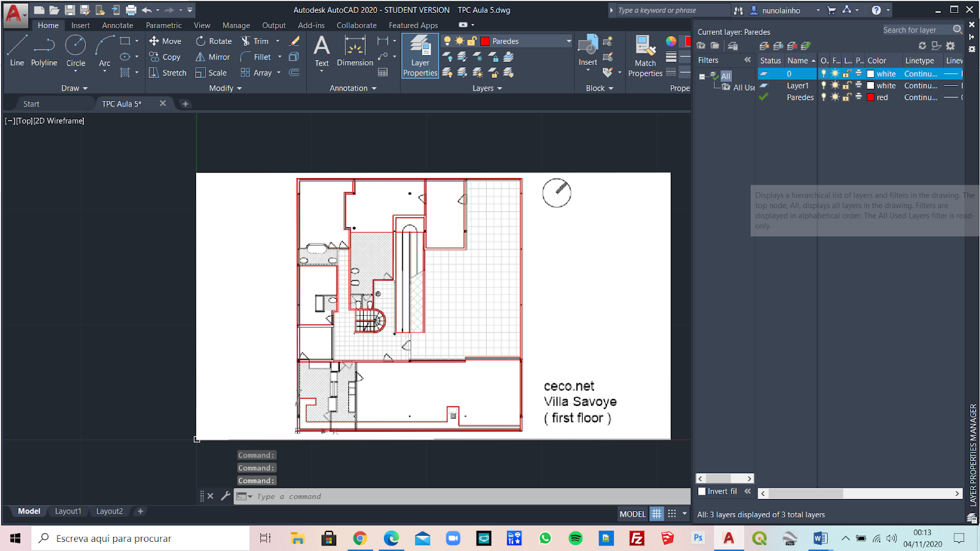Click the white color swatch of Layer1
This screenshot has width=980, height=551.
click(870, 86)
